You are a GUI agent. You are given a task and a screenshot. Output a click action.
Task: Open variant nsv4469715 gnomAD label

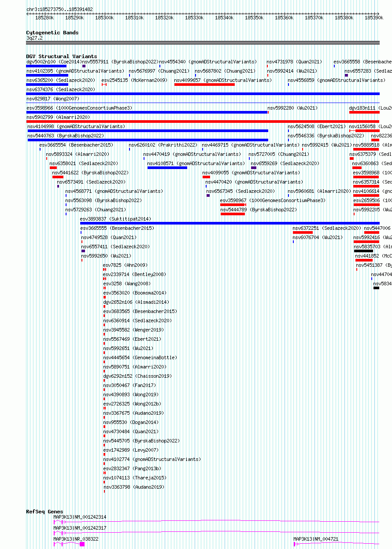(x=251, y=145)
